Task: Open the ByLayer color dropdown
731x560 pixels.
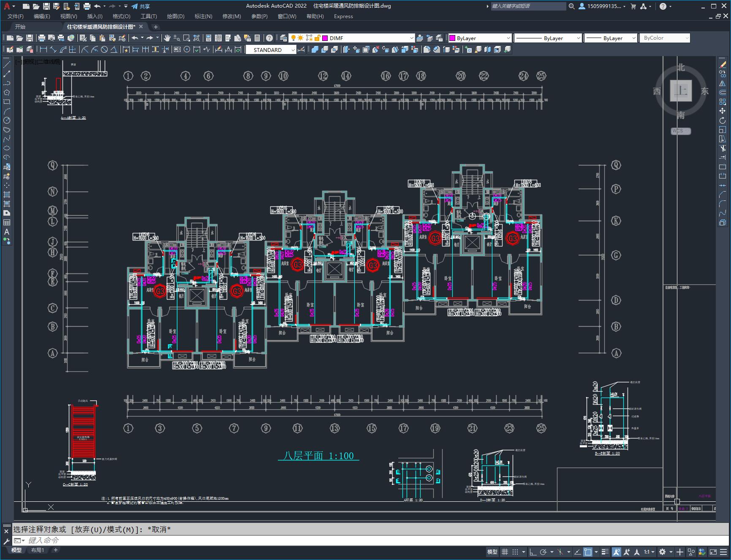Action: [x=508, y=38]
